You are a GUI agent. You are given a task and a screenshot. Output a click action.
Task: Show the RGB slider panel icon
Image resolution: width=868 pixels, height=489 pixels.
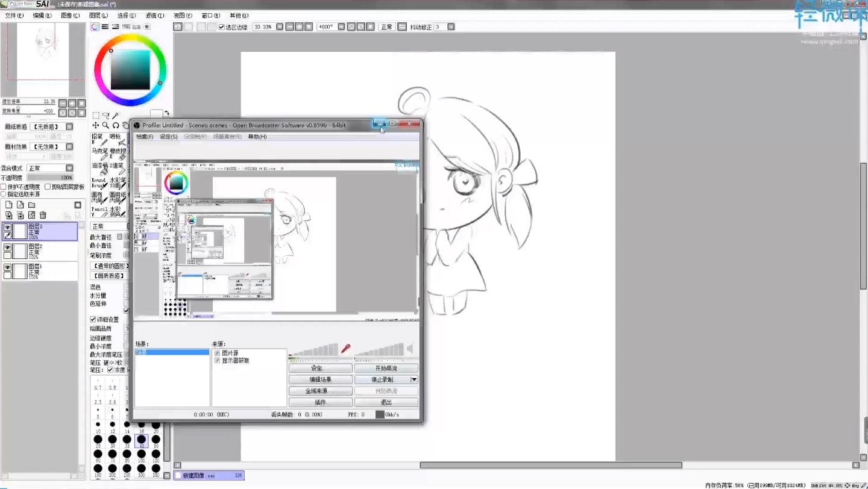105,26
